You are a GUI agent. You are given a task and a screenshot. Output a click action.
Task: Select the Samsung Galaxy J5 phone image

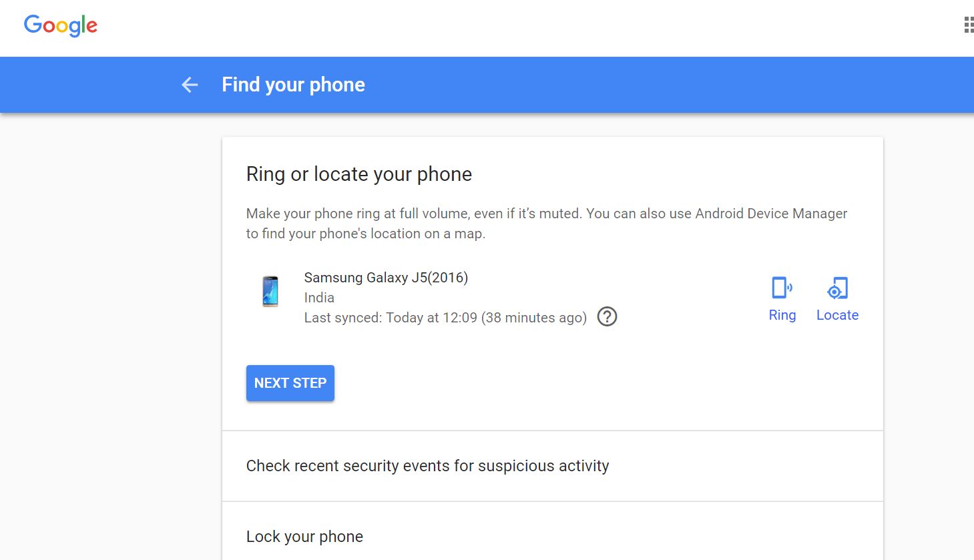(270, 291)
